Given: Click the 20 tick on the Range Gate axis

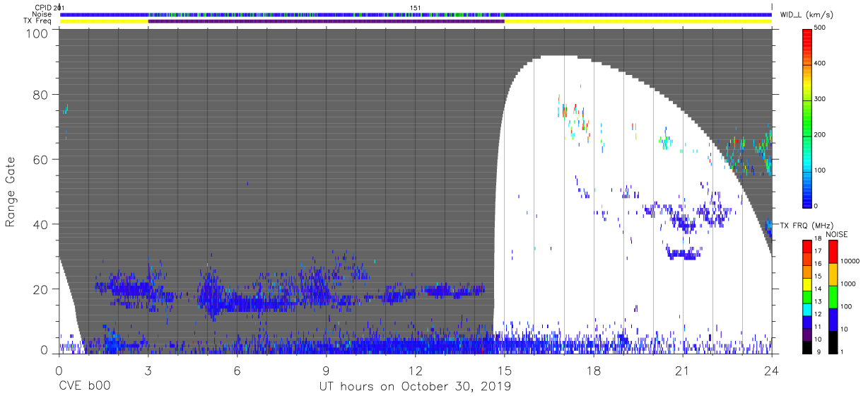Looking at the screenshot, I should 41,289.
